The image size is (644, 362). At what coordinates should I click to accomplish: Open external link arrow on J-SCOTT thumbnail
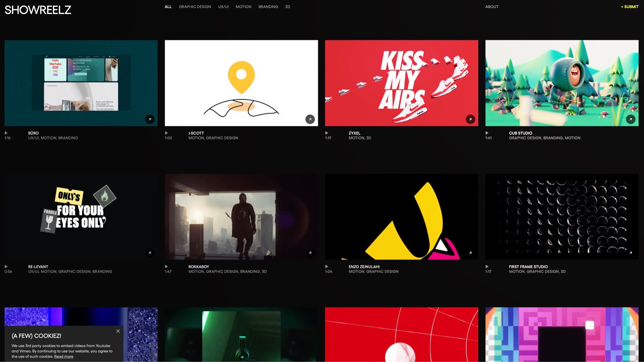310,119
